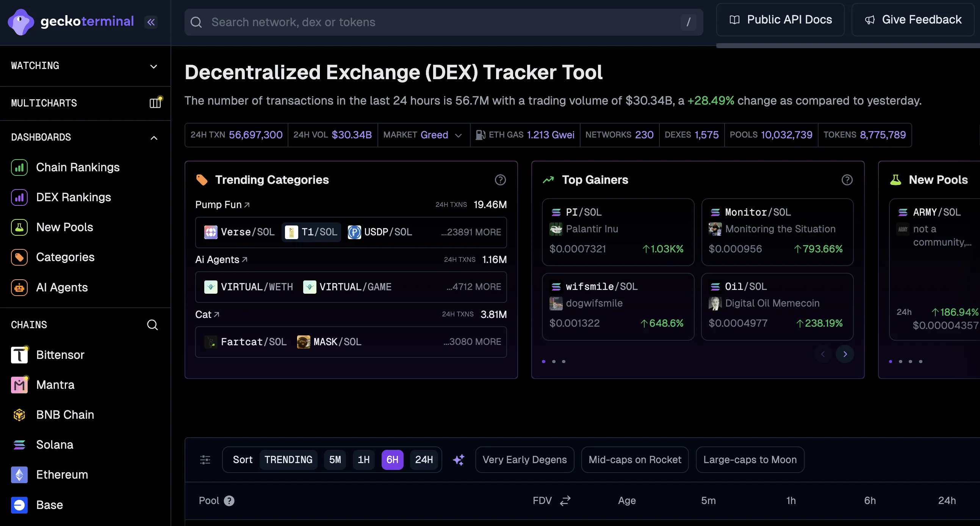Apply the Very Early Degens filter
980x526 pixels.
(524, 460)
